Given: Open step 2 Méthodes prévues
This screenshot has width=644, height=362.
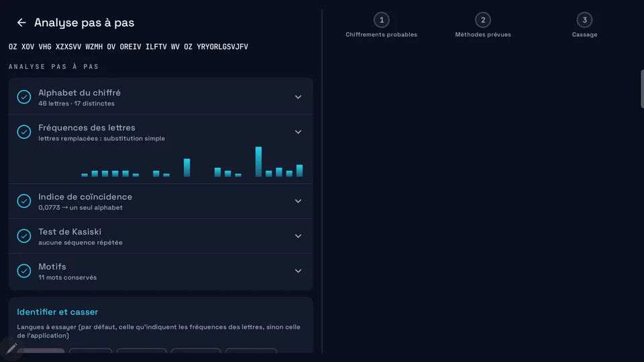Looking at the screenshot, I should click(483, 25).
